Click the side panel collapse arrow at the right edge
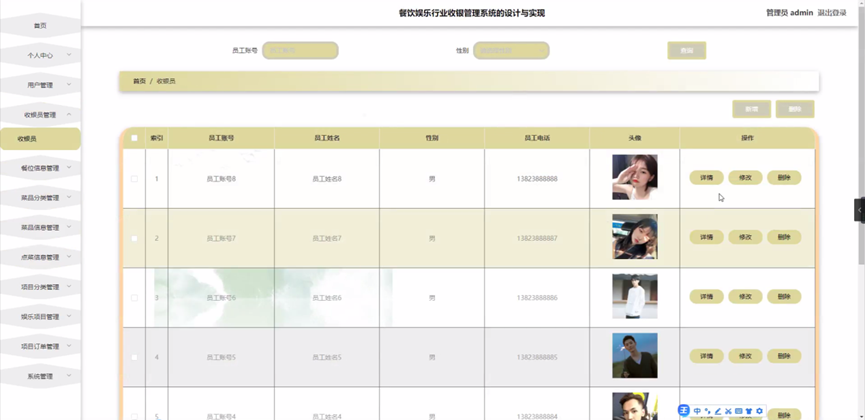Screen dimensions: 865x420 (x=859, y=210)
